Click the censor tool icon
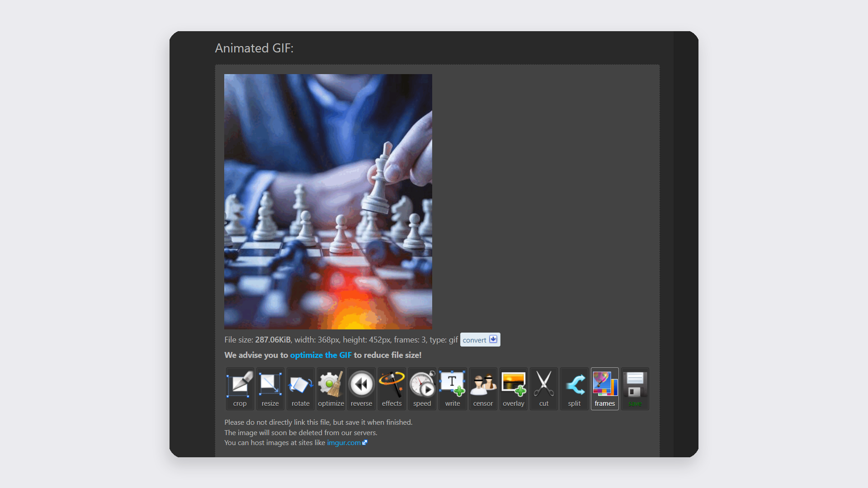Viewport: 868px width, 488px height. pyautogui.click(x=482, y=388)
